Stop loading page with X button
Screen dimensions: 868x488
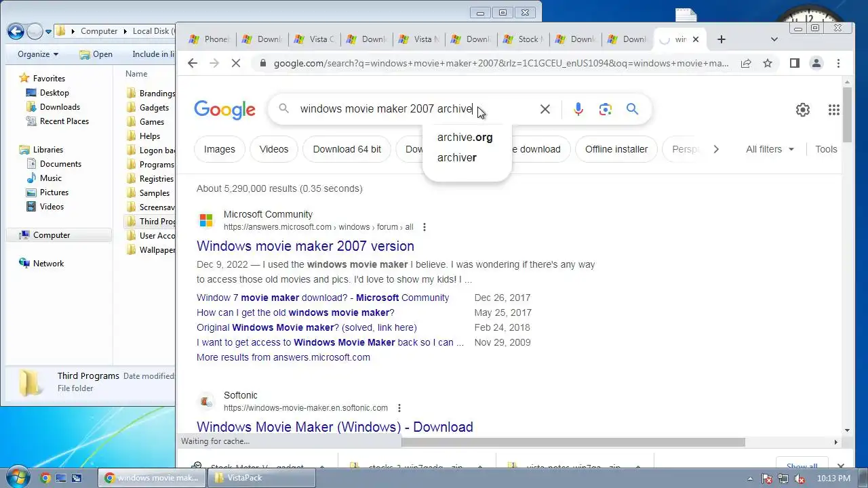click(x=236, y=63)
